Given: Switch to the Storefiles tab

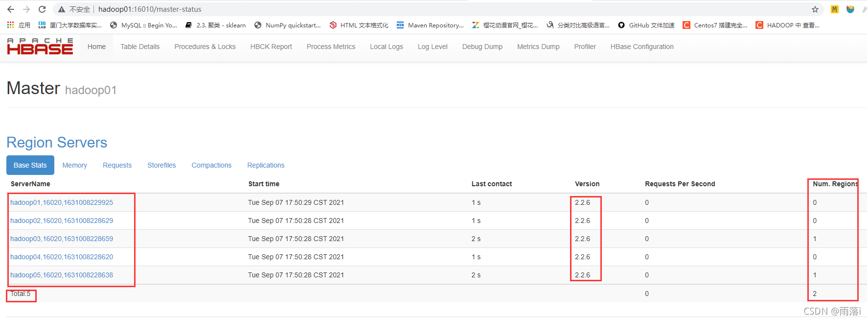Looking at the screenshot, I should tap(161, 165).
